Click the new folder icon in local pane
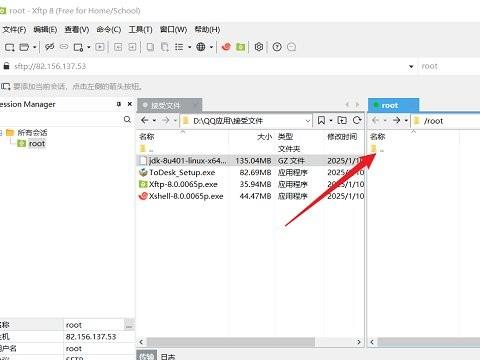Image resolution: width=480 pixels, height=360 pixels. tap(342, 120)
